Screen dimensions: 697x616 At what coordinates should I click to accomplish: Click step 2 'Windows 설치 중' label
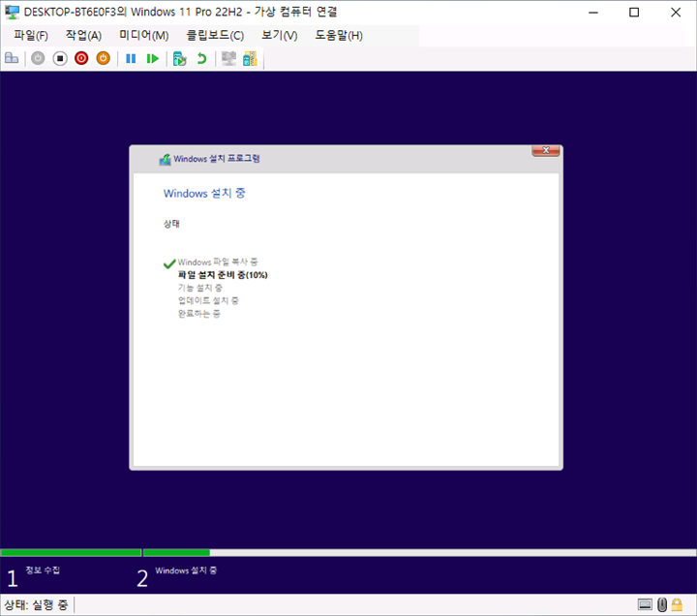(186, 570)
